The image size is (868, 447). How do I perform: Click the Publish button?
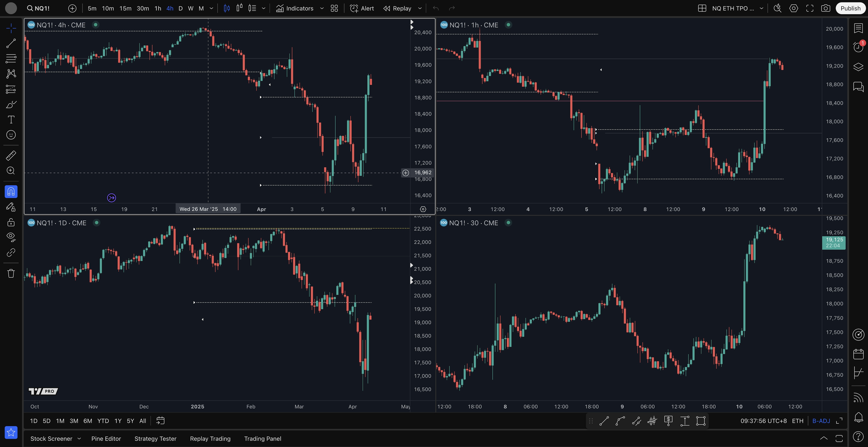[x=850, y=8]
